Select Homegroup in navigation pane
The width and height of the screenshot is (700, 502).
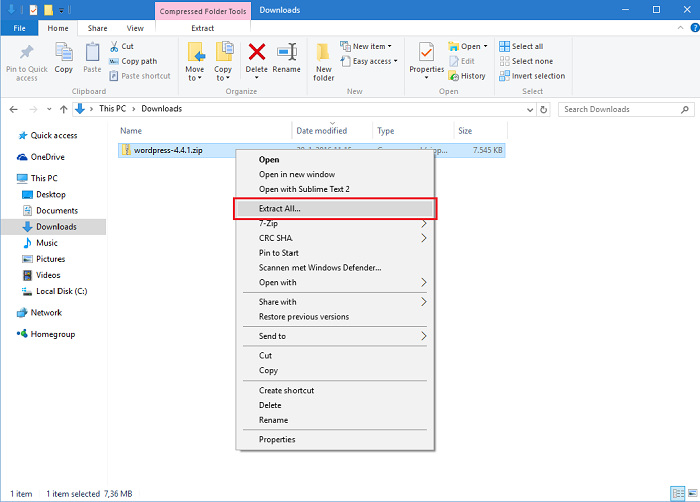(46, 334)
